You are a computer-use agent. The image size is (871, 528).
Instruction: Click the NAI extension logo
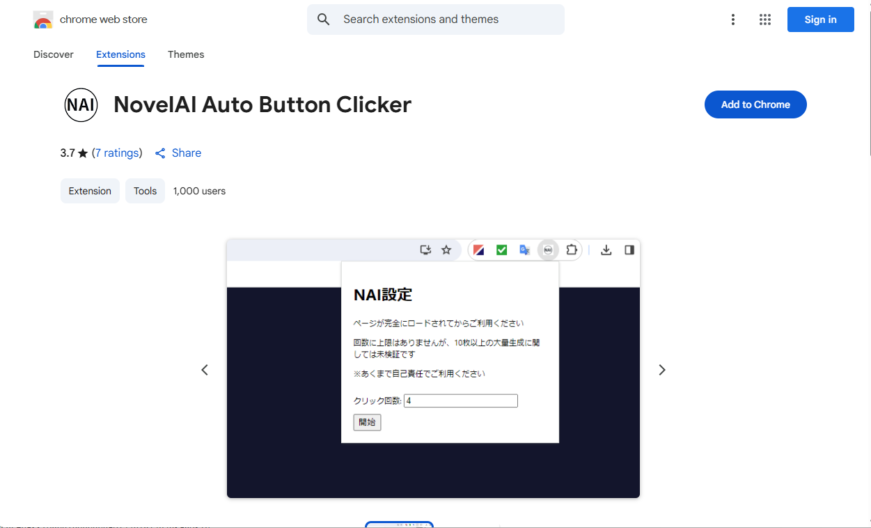click(81, 104)
